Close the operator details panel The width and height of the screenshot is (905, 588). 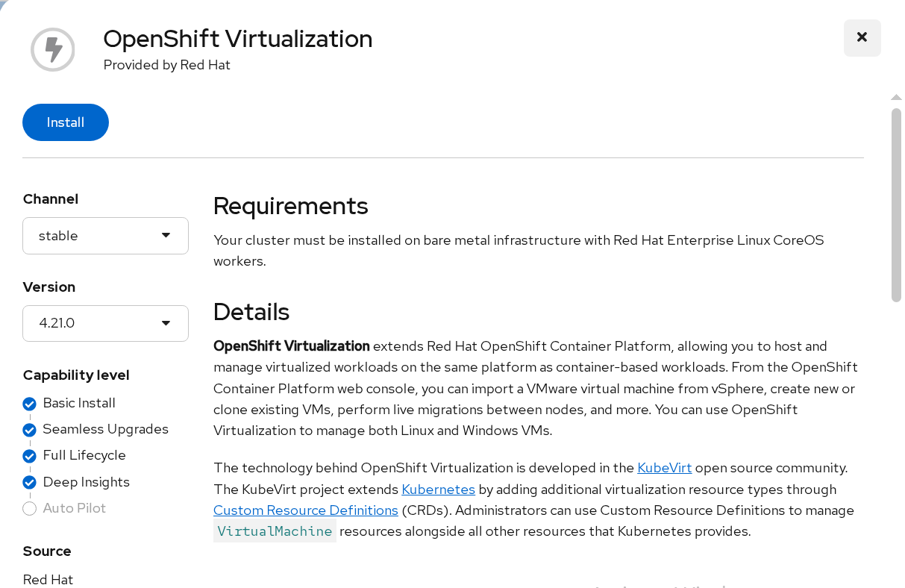pos(862,37)
